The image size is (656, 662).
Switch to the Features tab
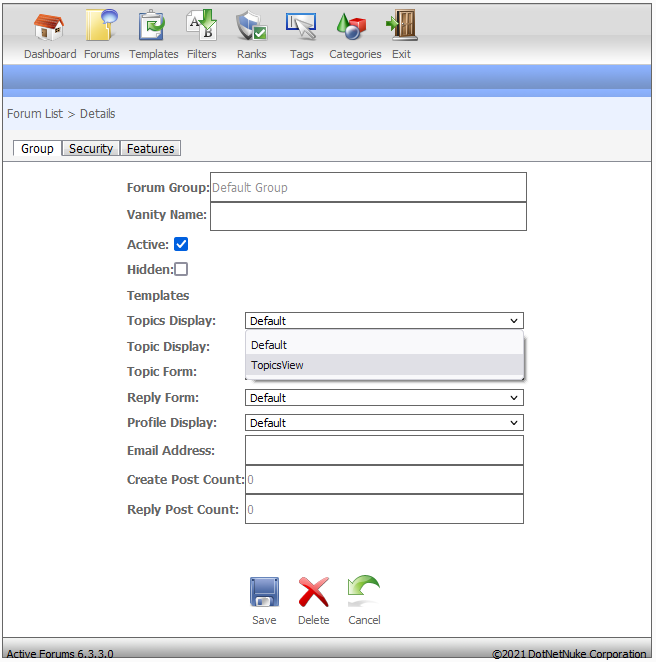point(150,149)
